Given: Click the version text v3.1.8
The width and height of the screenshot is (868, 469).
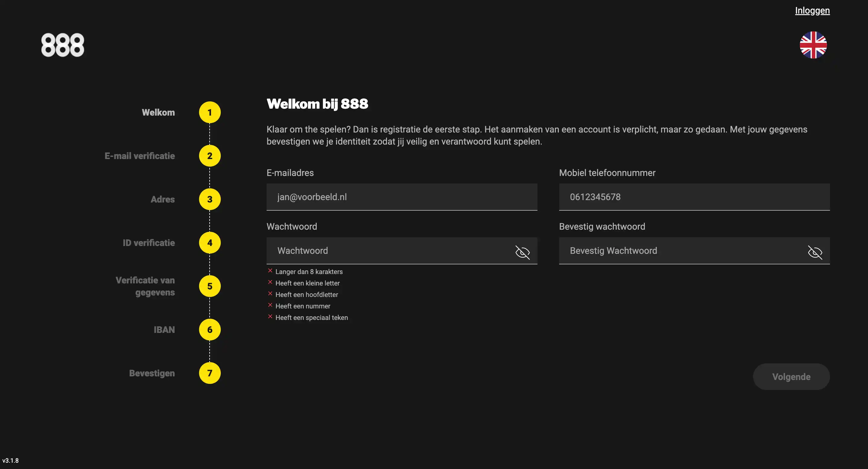Looking at the screenshot, I should [x=11, y=461].
